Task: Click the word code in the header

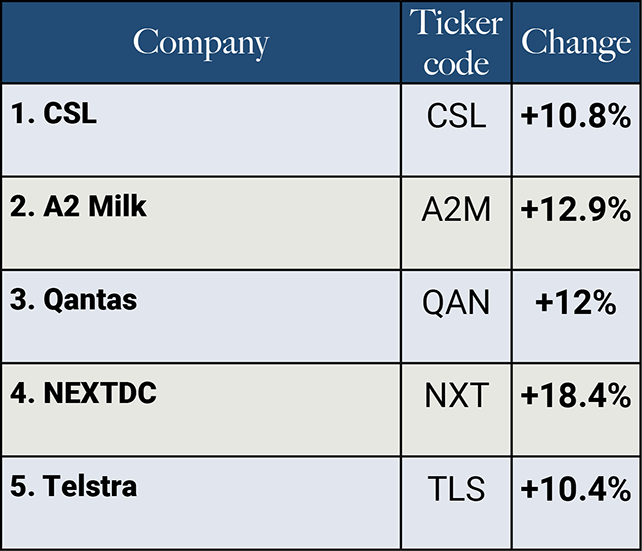Action: coord(456,62)
